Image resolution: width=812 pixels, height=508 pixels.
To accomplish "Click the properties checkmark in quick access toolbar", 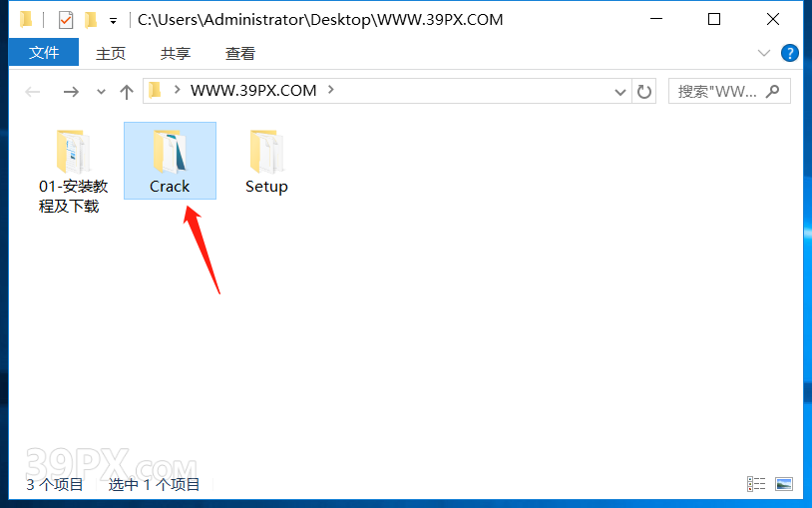I will click(x=66, y=20).
